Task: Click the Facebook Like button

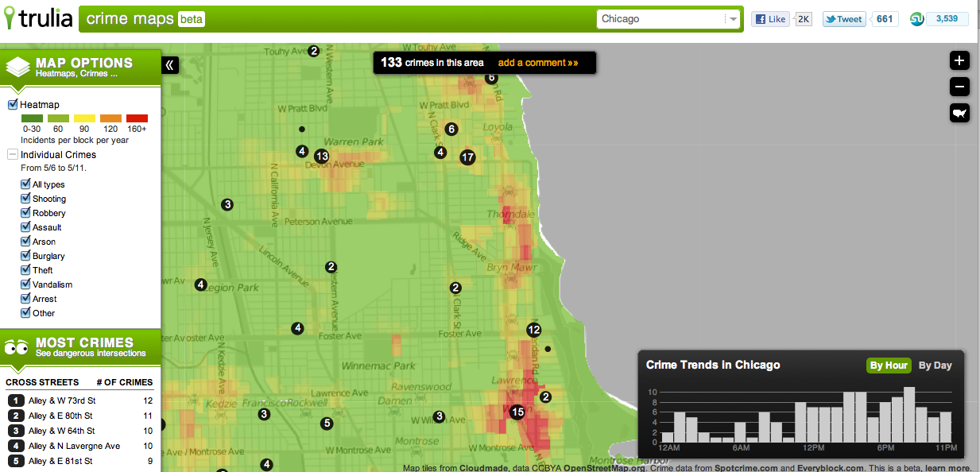Action: pos(769,18)
